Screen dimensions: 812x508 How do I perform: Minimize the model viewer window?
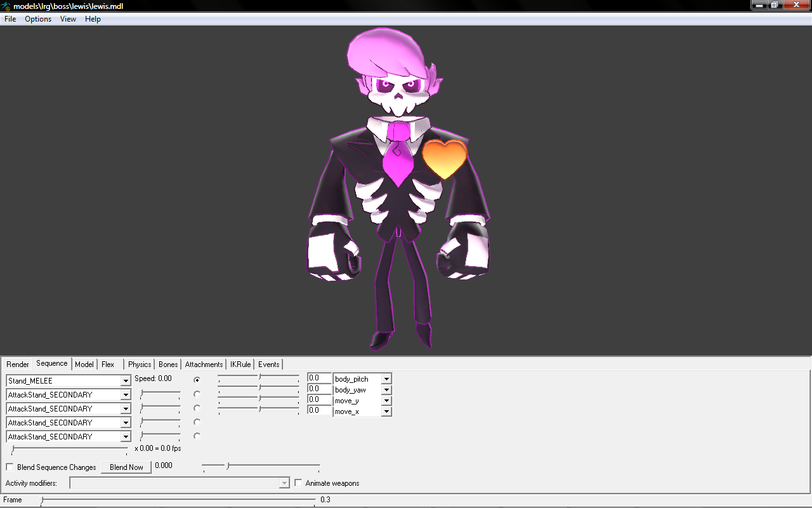pos(759,5)
